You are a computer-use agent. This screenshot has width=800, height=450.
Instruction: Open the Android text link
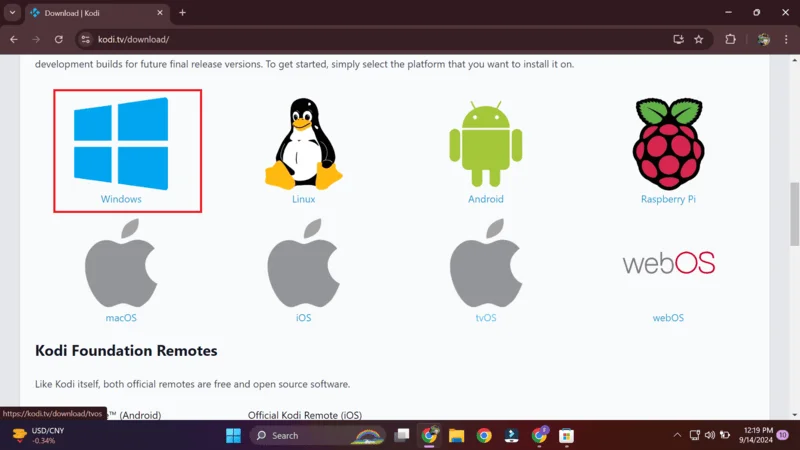tap(486, 199)
